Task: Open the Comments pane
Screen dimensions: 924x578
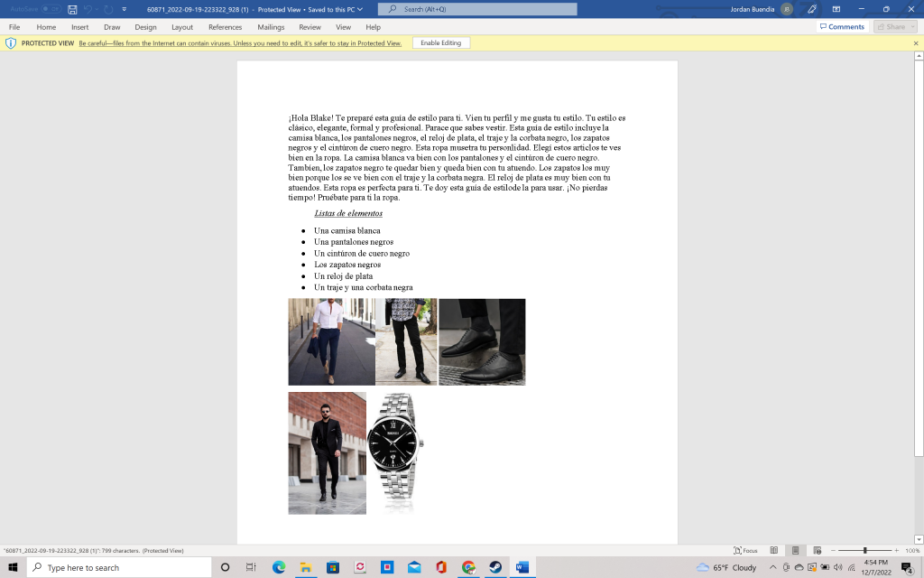Action: point(841,27)
